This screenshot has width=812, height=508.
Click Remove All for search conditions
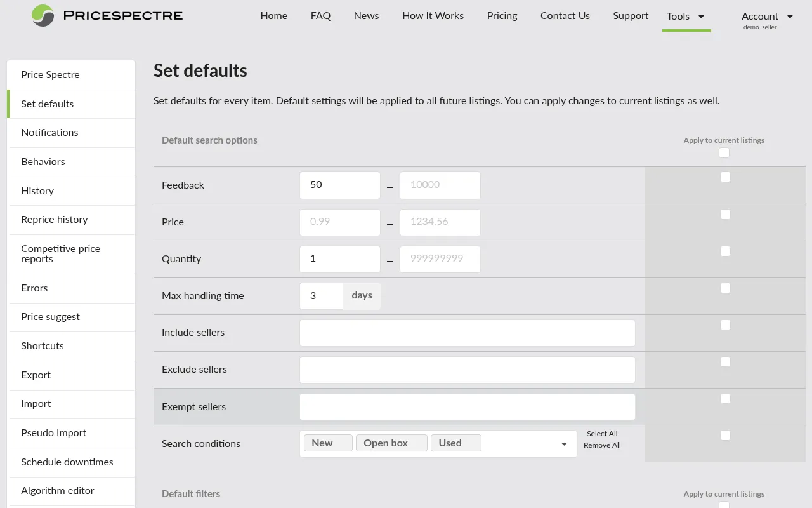pyautogui.click(x=601, y=445)
